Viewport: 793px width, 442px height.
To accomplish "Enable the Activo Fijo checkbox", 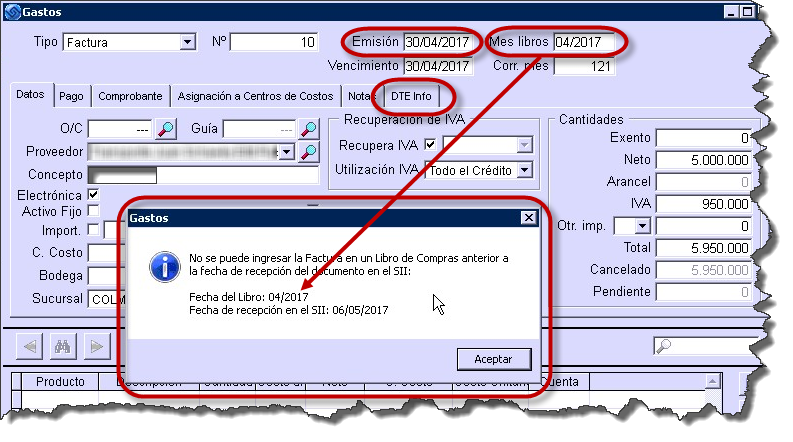I will 93,211.
